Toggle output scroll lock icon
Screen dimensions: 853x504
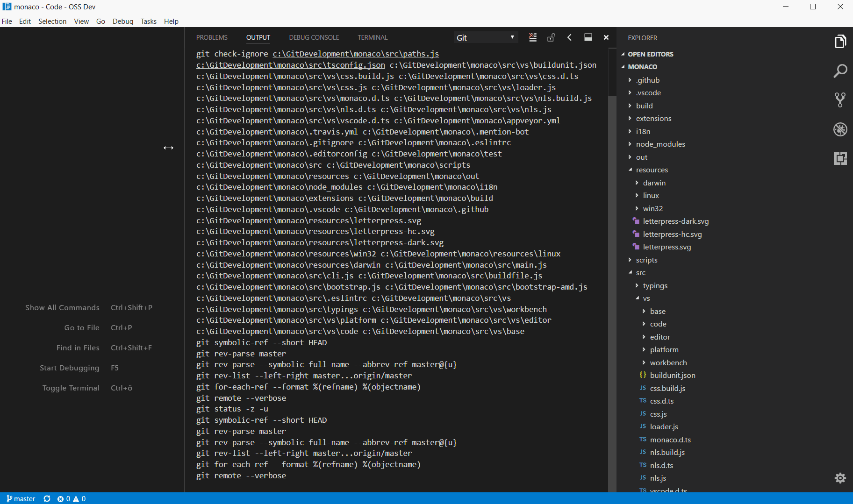tap(551, 37)
